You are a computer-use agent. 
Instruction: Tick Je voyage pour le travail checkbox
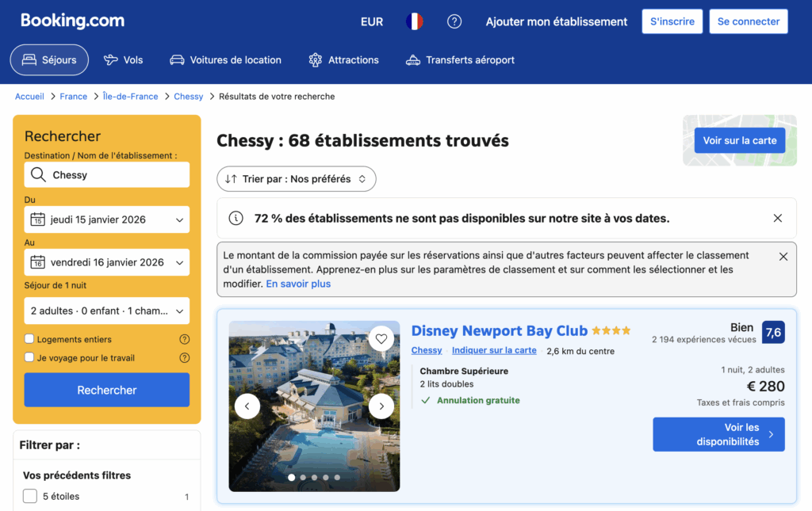pyautogui.click(x=29, y=357)
